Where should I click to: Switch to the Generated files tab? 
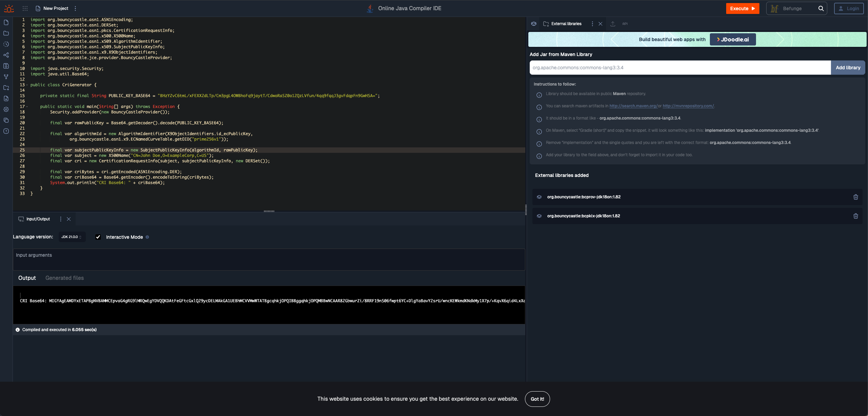[64, 278]
